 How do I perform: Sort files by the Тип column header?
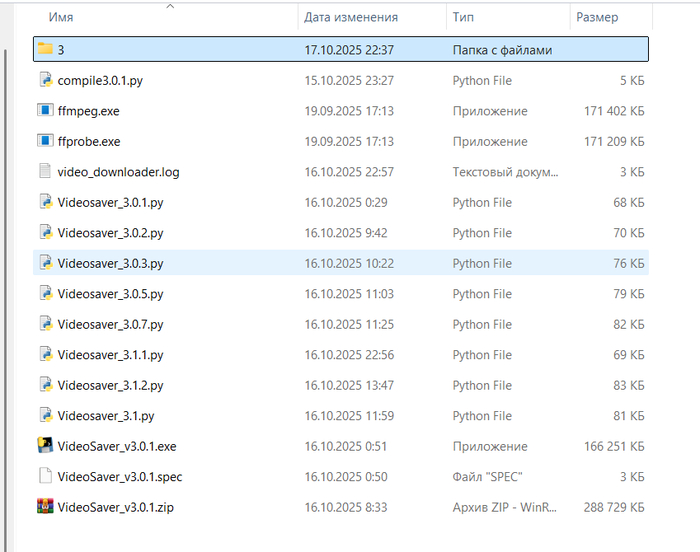tap(463, 18)
